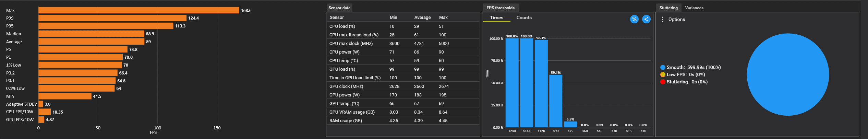Click the FPS thresholds tab
The width and height of the screenshot is (868, 139).
tap(501, 8)
